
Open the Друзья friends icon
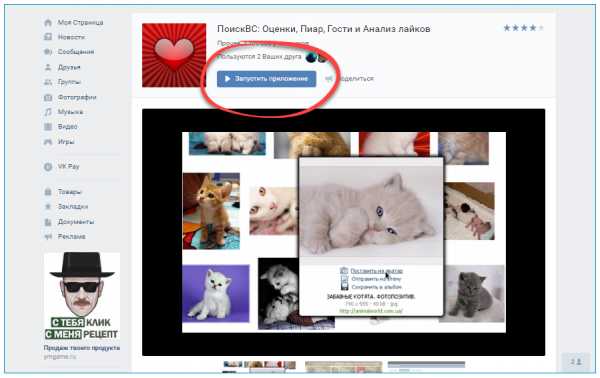48,67
